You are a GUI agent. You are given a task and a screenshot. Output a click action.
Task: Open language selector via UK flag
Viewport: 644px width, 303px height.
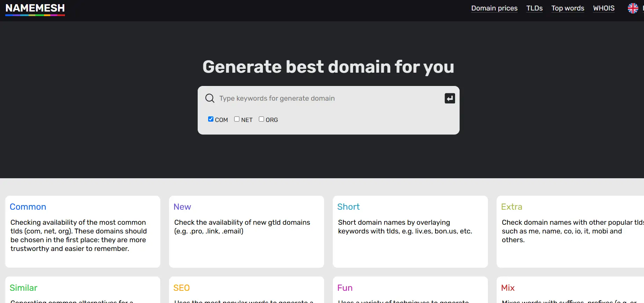(632, 8)
